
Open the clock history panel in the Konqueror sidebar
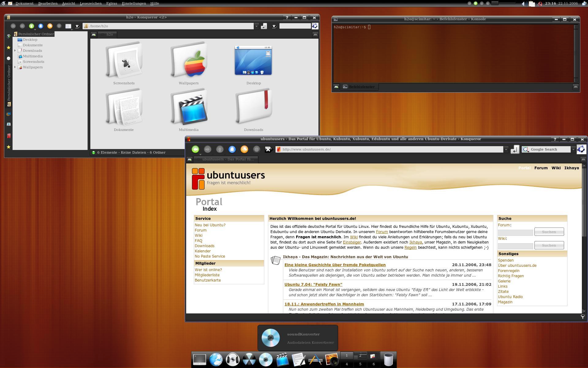[x=9, y=58]
